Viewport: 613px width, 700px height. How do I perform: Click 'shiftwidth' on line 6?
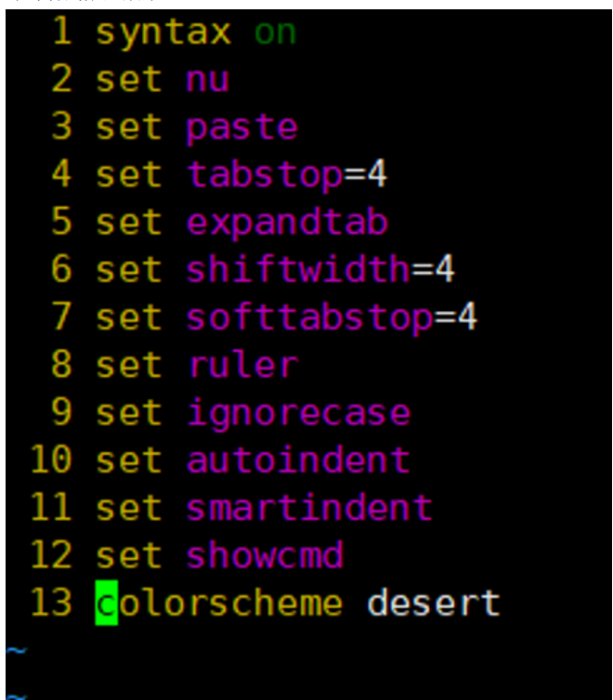(298, 268)
